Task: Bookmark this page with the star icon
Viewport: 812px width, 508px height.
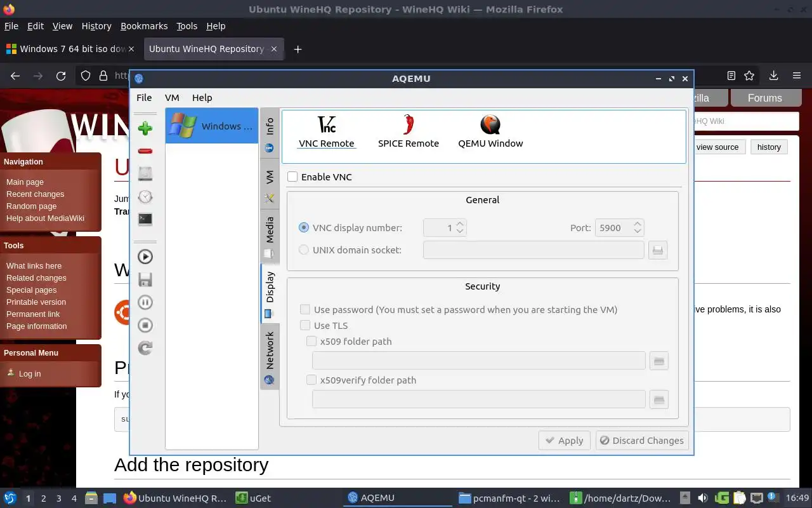Action: [749, 76]
